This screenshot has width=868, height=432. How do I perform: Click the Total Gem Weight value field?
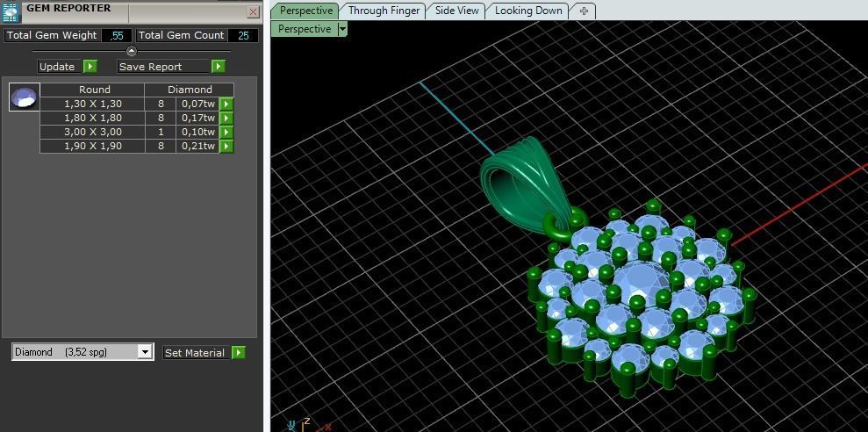coord(117,35)
